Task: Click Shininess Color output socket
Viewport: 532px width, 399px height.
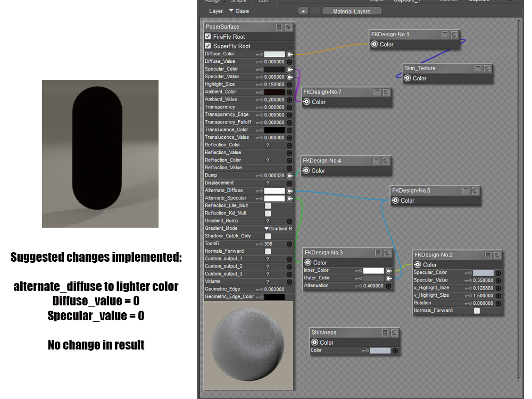Action: click(x=314, y=342)
